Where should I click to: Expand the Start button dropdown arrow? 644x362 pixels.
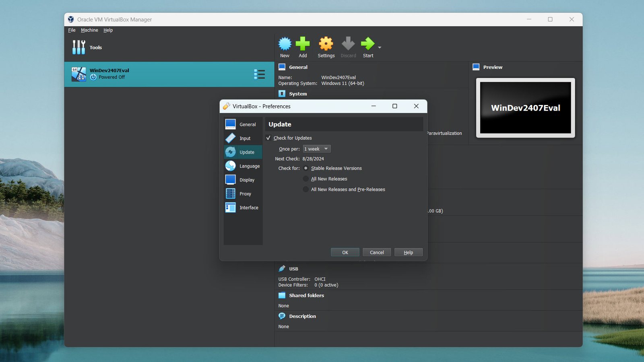pos(379,47)
